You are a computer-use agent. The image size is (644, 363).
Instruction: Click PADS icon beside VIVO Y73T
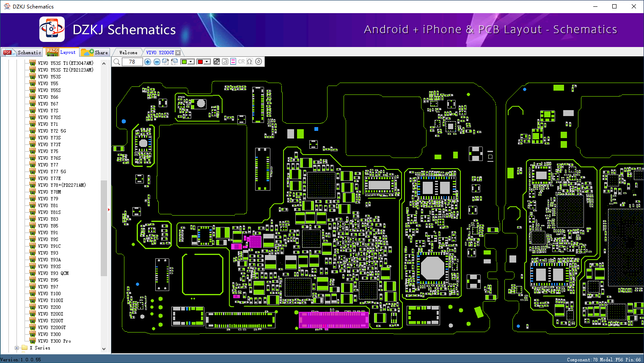click(33, 144)
